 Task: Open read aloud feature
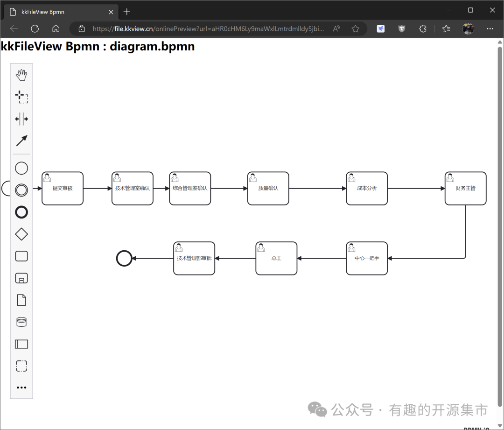(x=336, y=28)
